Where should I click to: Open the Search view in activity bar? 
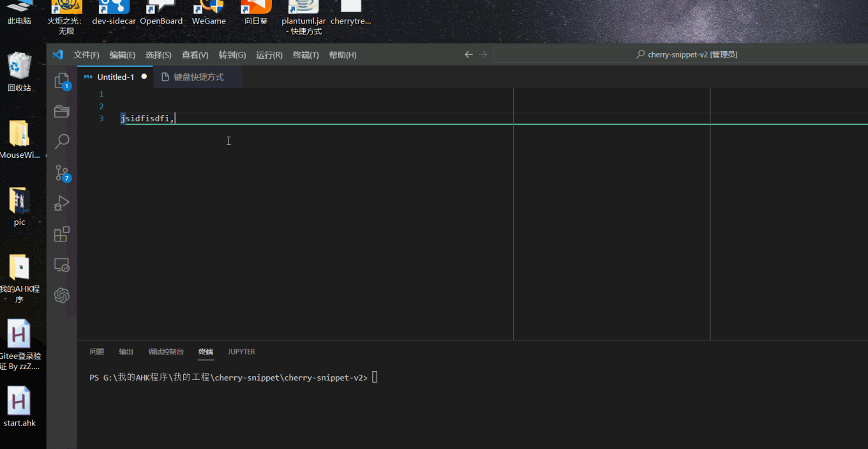coord(62,142)
